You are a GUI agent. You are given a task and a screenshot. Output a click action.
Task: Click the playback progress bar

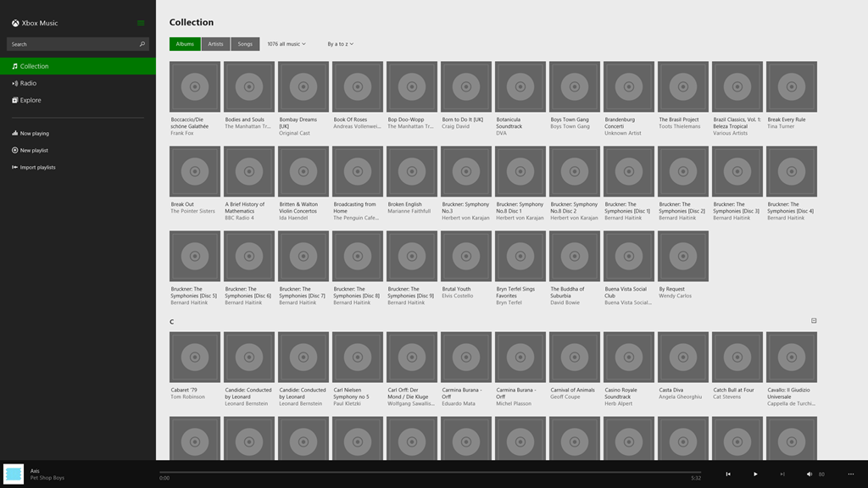pos(430,472)
